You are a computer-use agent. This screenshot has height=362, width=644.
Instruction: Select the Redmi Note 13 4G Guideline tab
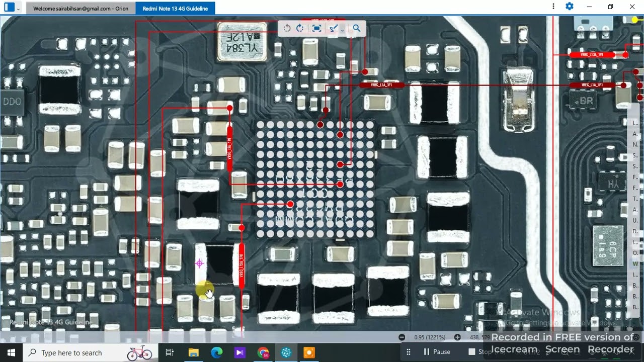pyautogui.click(x=176, y=9)
